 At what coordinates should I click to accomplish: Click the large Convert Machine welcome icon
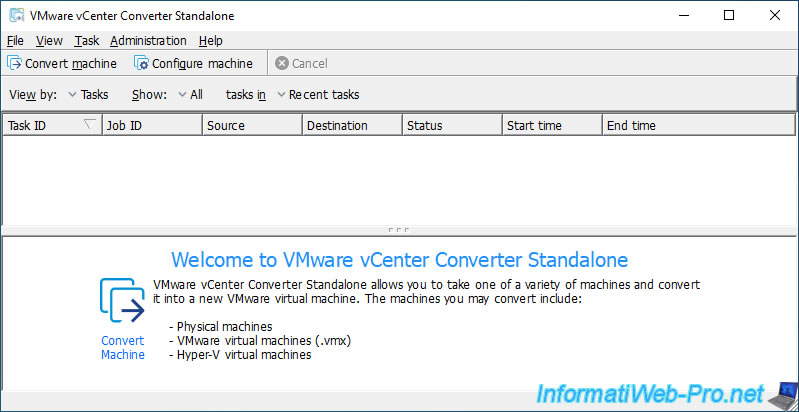click(x=123, y=302)
